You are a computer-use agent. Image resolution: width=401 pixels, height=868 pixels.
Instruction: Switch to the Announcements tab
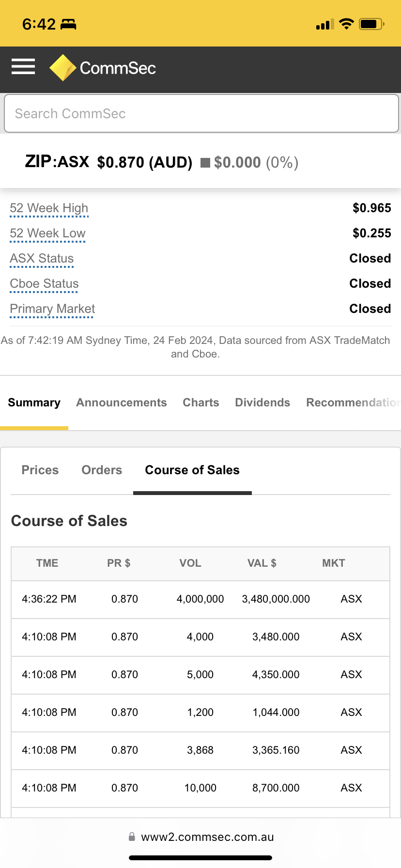pos(121,403)
